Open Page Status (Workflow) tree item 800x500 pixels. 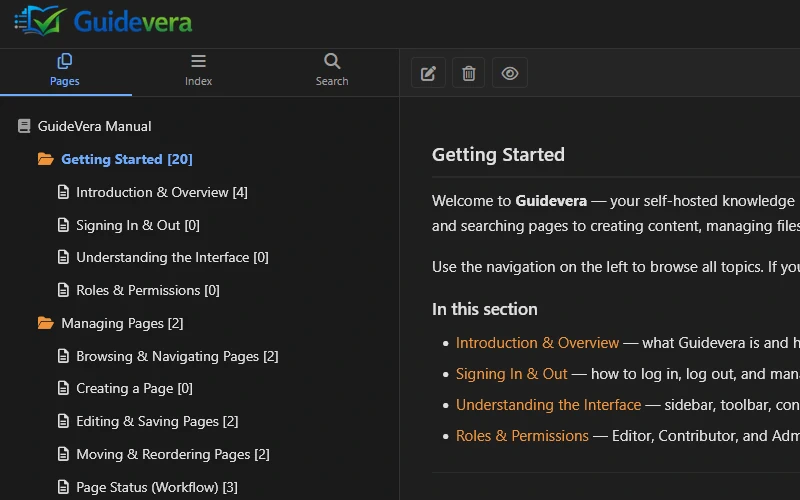(x=156, y=487)
